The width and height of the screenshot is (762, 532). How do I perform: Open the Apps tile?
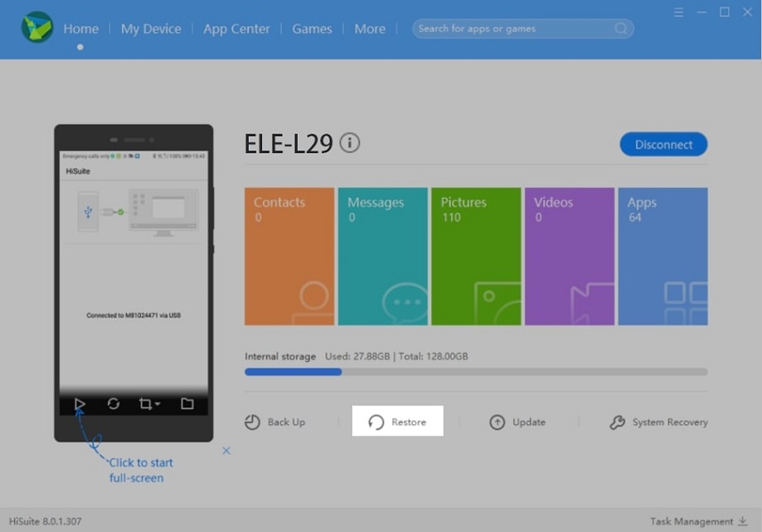663,257
